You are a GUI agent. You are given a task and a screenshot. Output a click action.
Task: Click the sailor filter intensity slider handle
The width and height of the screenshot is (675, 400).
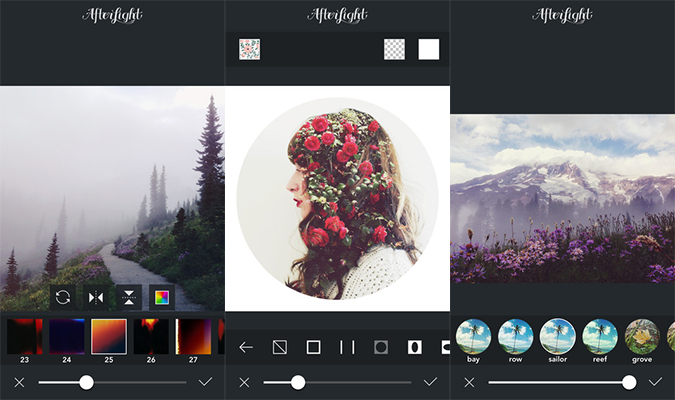coord(629,382)
